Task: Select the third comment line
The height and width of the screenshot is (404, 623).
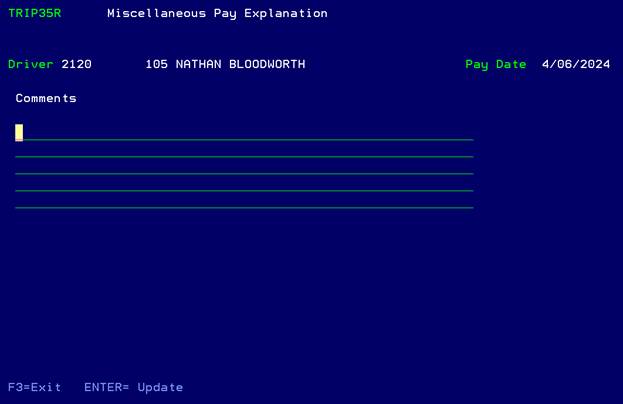Action: (x=245, y=166)
